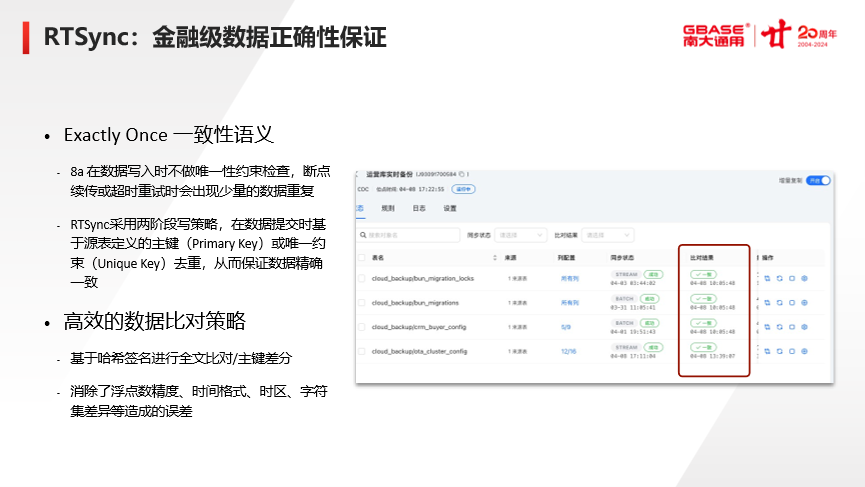Click refresh icon in bun_migrations row
The width and height of the screenshot is (865, 487).
779,303
